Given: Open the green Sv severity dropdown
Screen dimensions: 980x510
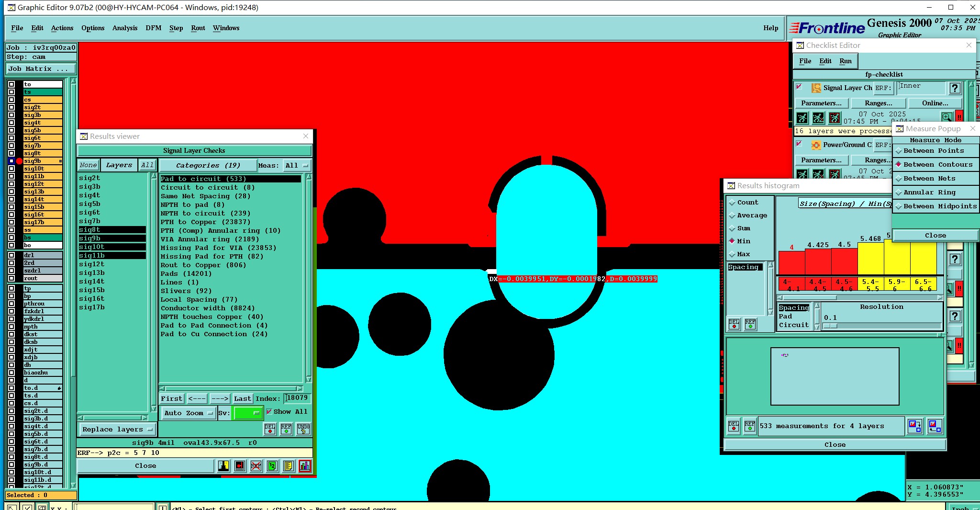Looking at the screenshot, I should [247, 413].
